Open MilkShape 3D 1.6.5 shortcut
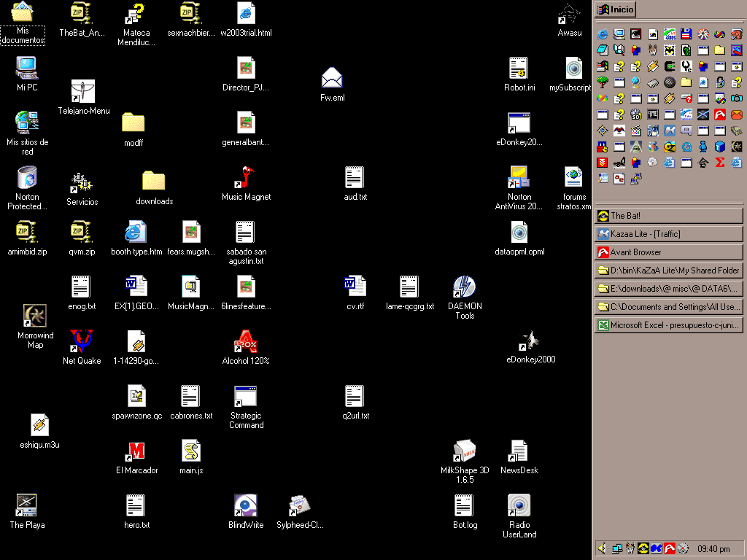This screenshot has width=747, height=560. click(465, 451)
